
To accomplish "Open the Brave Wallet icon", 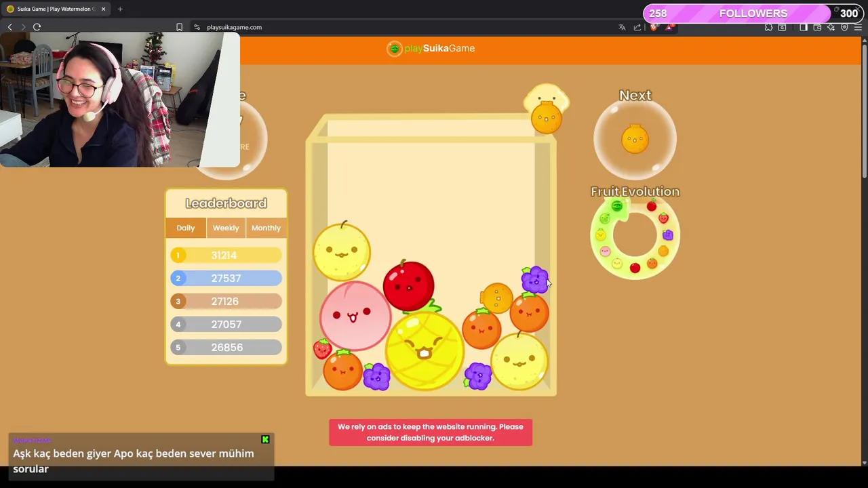I will (817, 27).
